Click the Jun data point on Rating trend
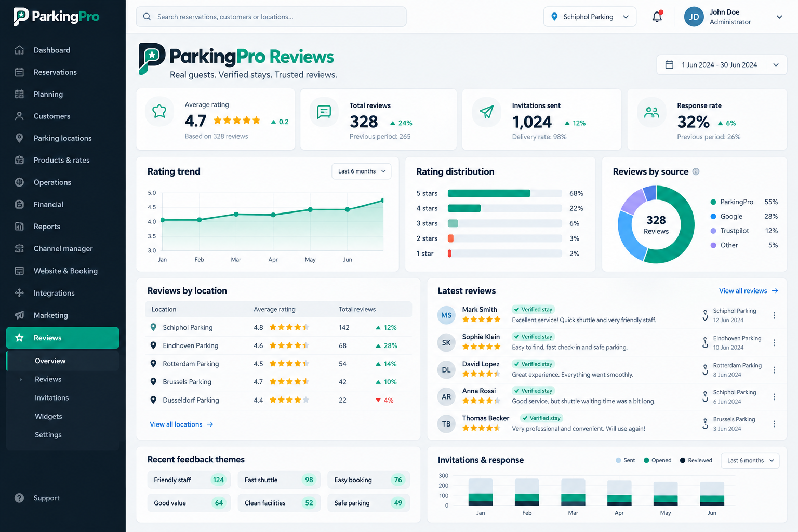The image size is (798, 532). pos(348,209)
